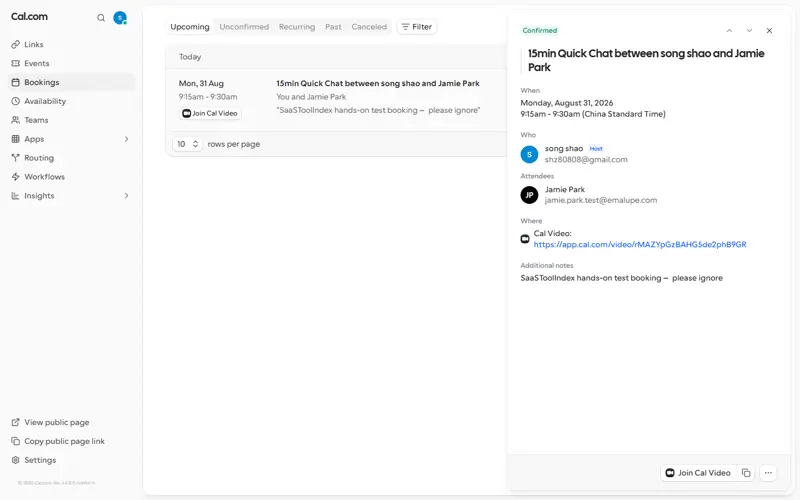Image resolution: width=800 pixels, height=500 pixels.
Task: Click Join Cal Video in panel footer
Action: point(698,473)
